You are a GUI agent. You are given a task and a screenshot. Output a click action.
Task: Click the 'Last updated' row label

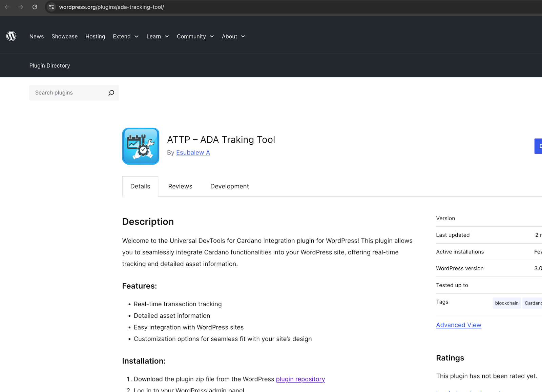point(453,235)
